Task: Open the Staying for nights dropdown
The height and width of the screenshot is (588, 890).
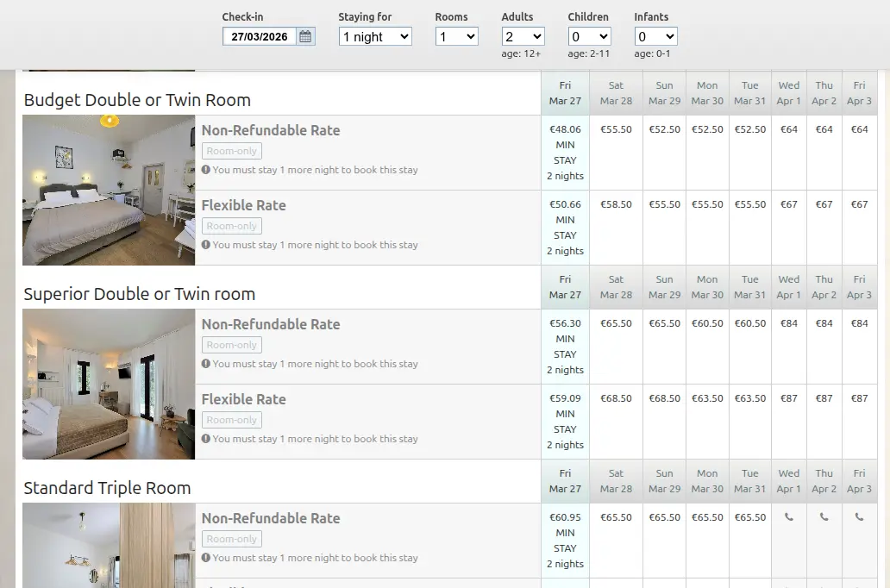Action: click(375, 37)
